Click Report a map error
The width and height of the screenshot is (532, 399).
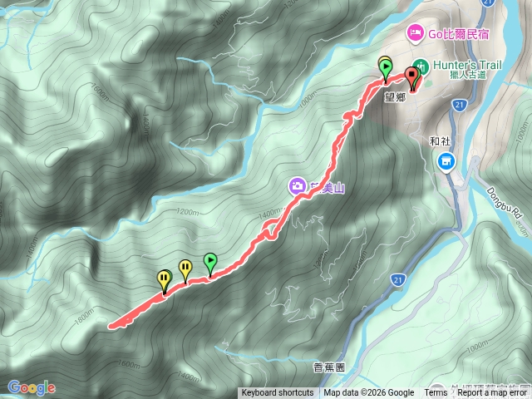pyautogui.click(x=491, y=393)
